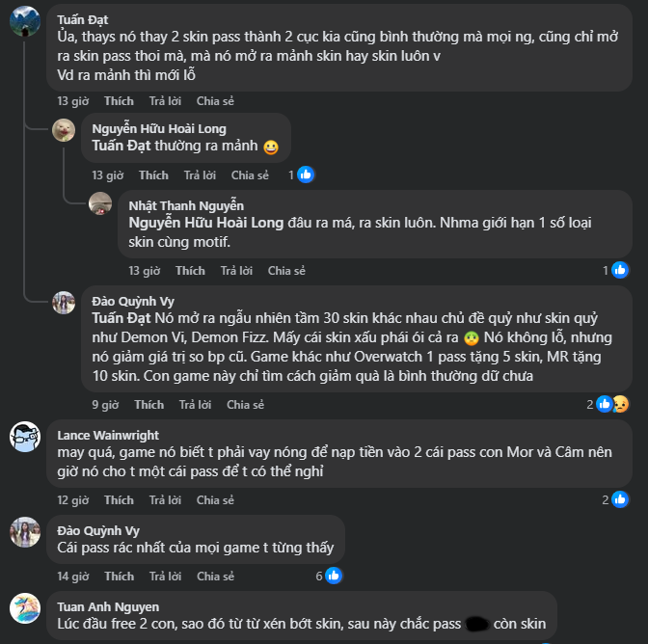This screenshot has height=644, width=648.
Task: Share Đào Quỳnh Vy's 14-hour-old comment
Action: pyautogui.click(x=215, y=576)
